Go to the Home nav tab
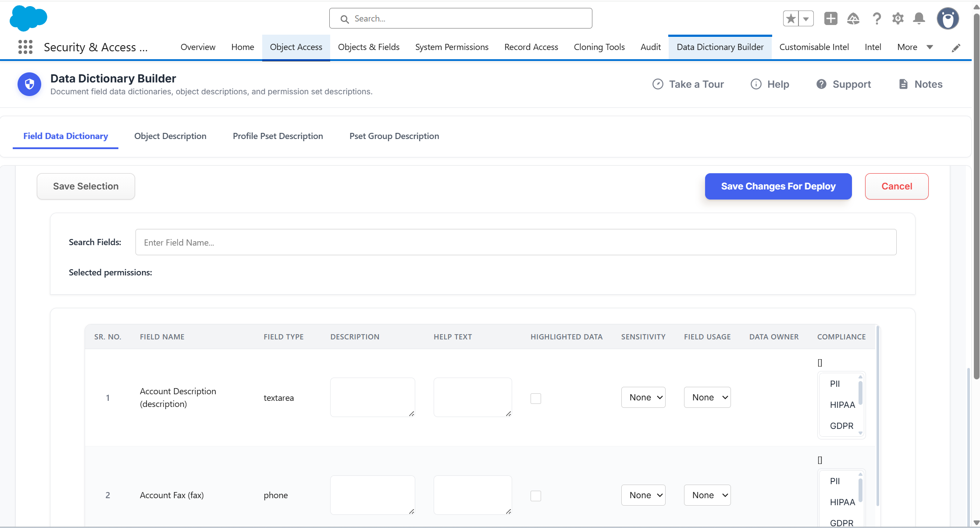Viewport: 980px width, 528px height. coord(242,47)
